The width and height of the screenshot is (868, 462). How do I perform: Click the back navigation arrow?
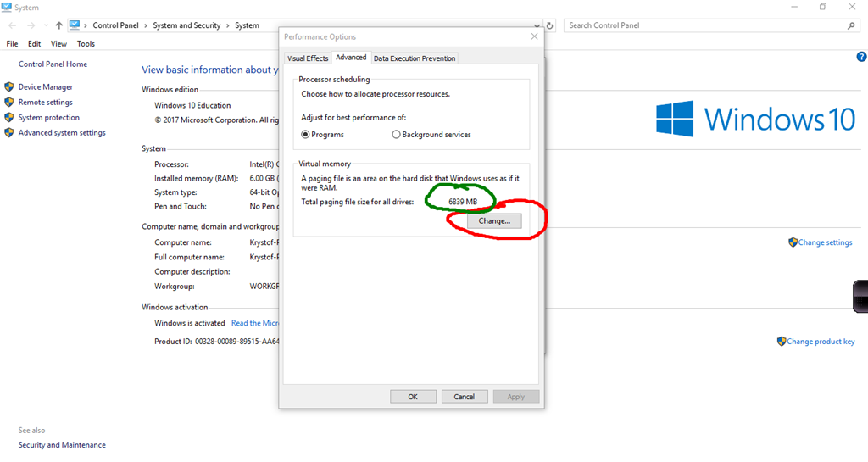pos(13,25)
